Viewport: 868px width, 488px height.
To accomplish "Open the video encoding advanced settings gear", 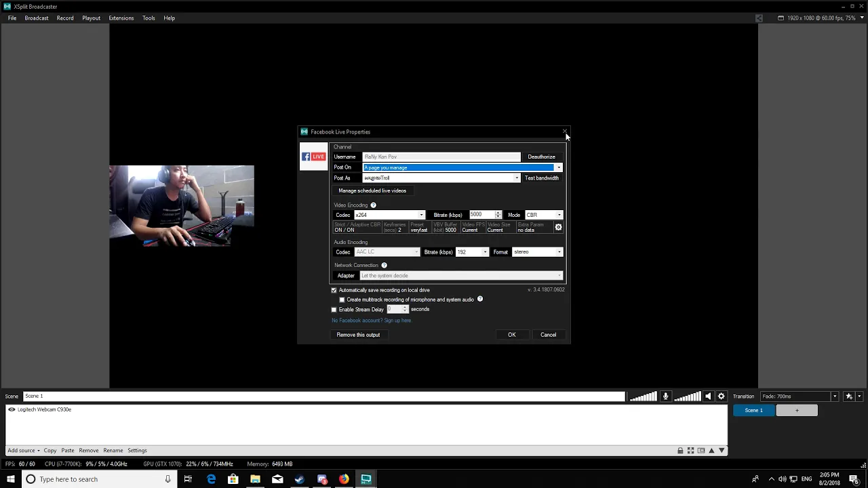I will 558,228.
